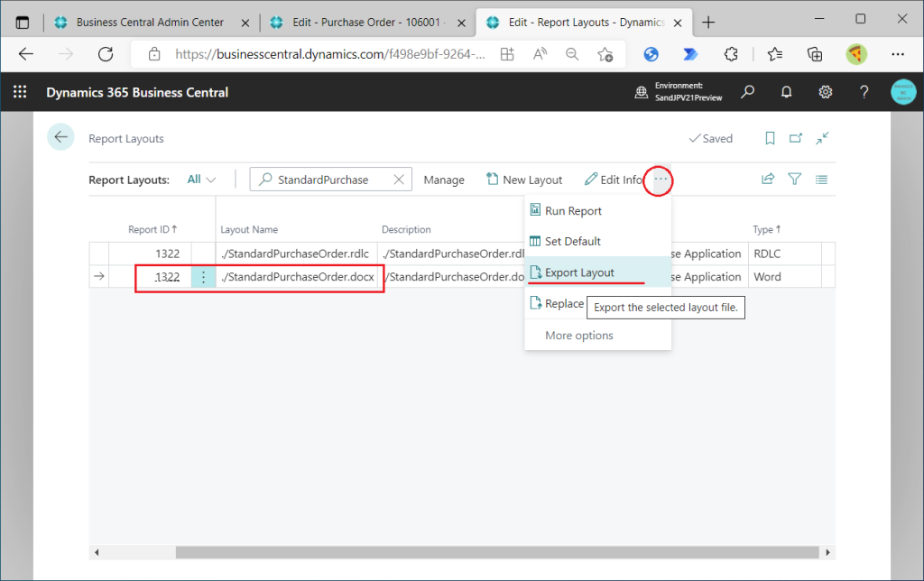The height and width of the screenshot is (581, 924).
Task: Open browser collections icon
Action: (815, 54)
